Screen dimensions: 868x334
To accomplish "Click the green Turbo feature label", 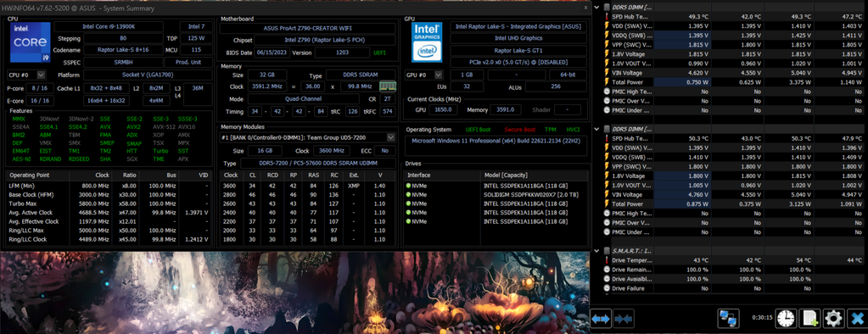I will click(x=160, y=151).
